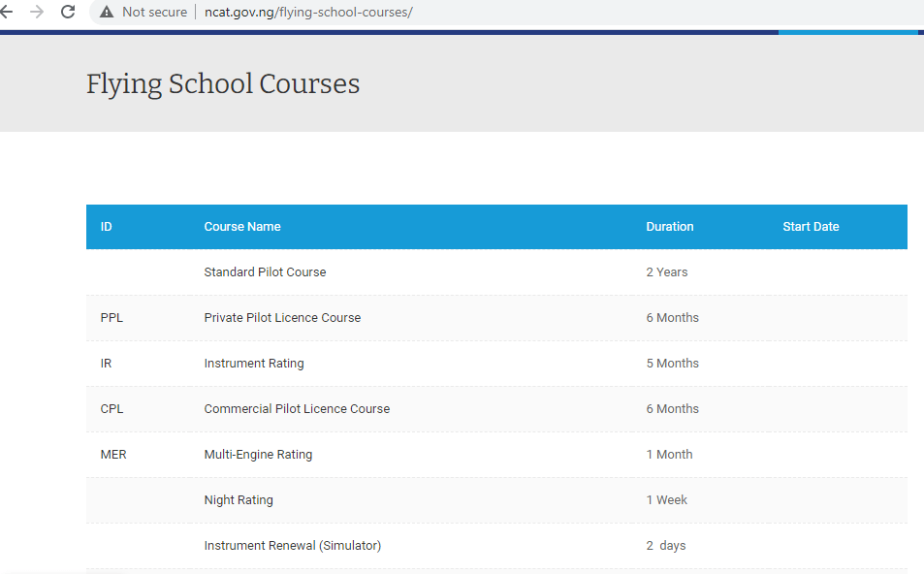
Task: Click the PPL course ID
Action: tap(112, 318)
